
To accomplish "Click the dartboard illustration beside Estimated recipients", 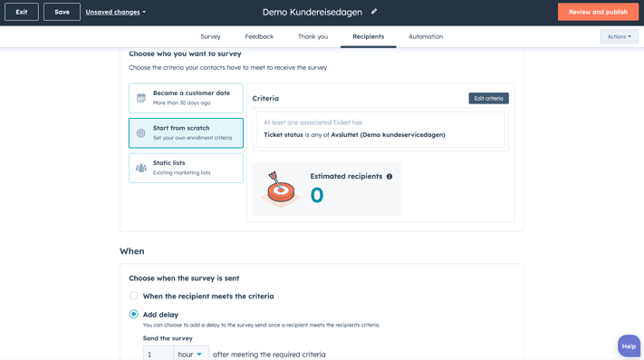I will pos(281,189).
